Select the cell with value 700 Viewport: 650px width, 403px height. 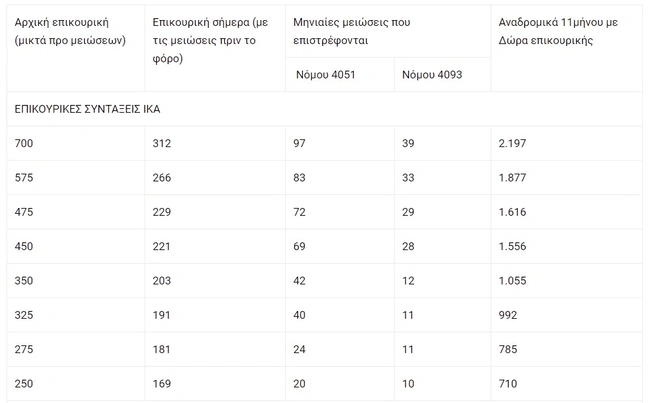coord(24,143)
